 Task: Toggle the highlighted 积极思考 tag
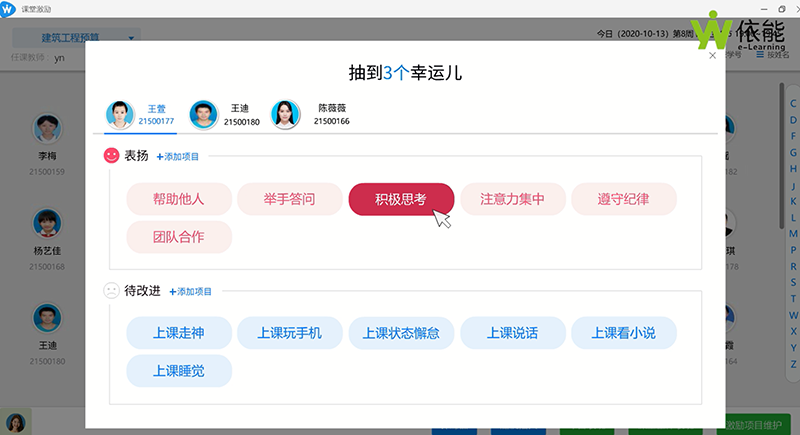tap(401, 199)
